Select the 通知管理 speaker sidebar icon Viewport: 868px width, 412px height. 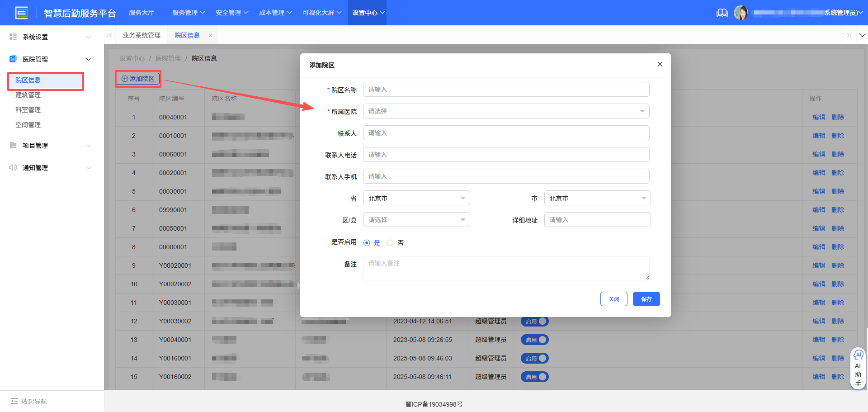click(x=13, y=167)
